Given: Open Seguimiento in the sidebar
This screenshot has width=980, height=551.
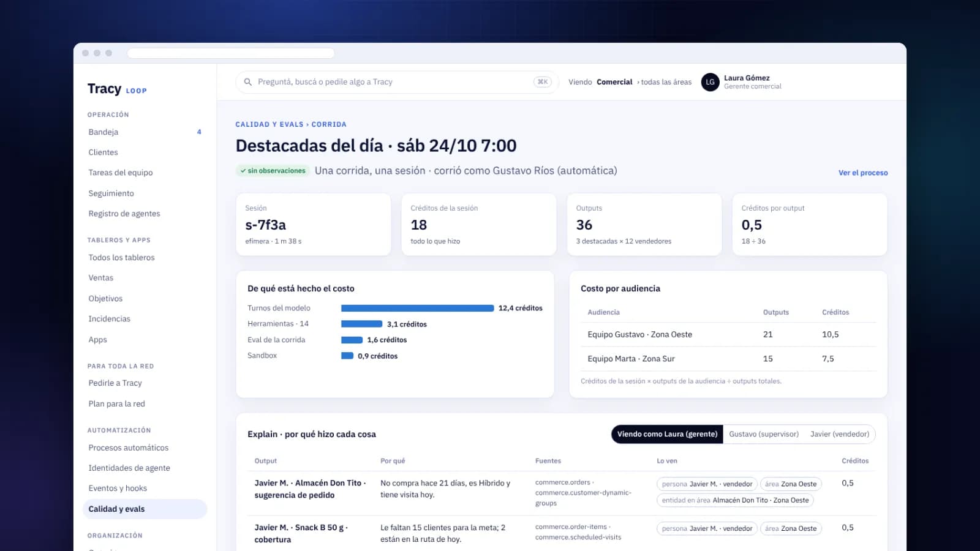Looking at the screenshot, I should [145, 193].
